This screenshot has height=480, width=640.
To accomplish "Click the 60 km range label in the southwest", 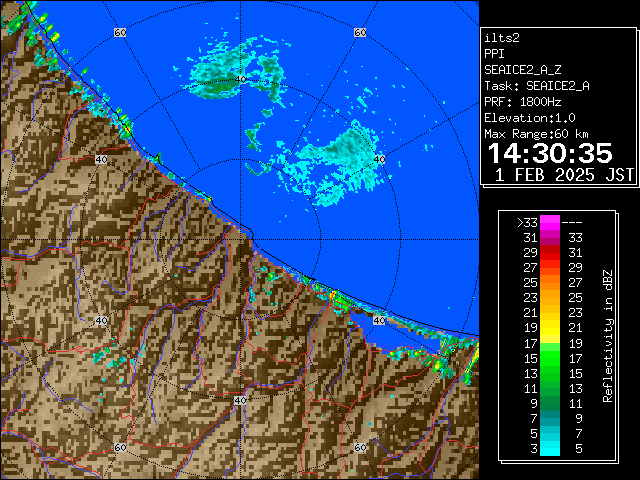I will [x=120, y=447].
